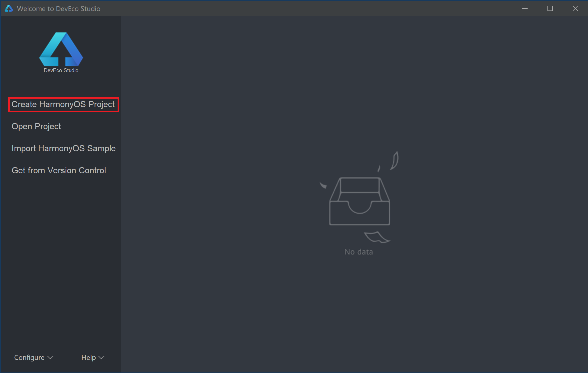Image resolution: width=588 pixels, height=373 pixels.
Task: Click the 'No data' text
Action: click(359, 252)
